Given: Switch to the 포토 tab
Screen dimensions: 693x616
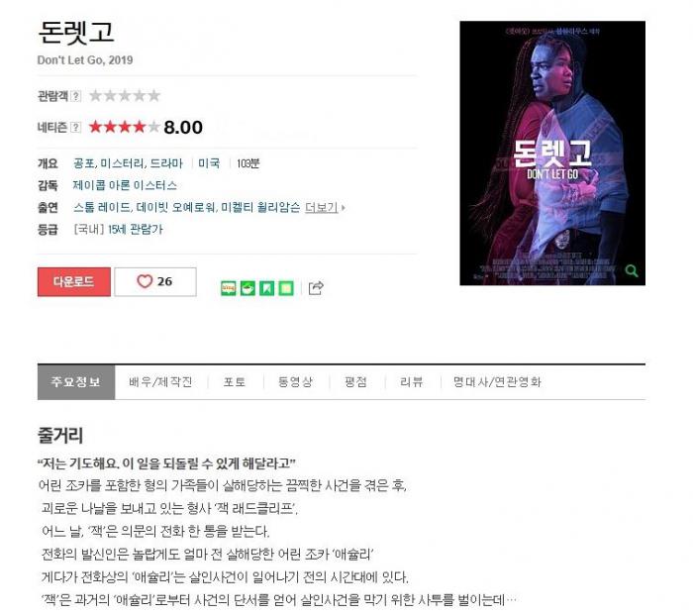Looking at the screenshot, I should 235,381.
